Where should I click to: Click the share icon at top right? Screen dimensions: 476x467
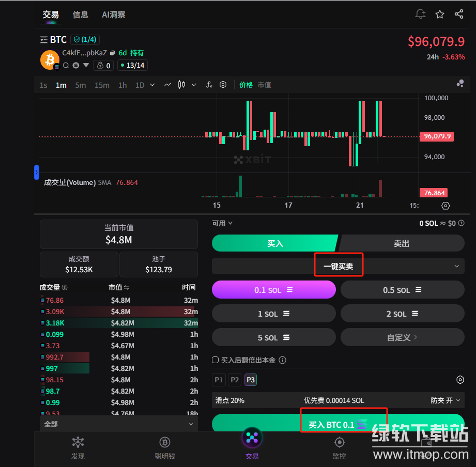tap(459, 14)
